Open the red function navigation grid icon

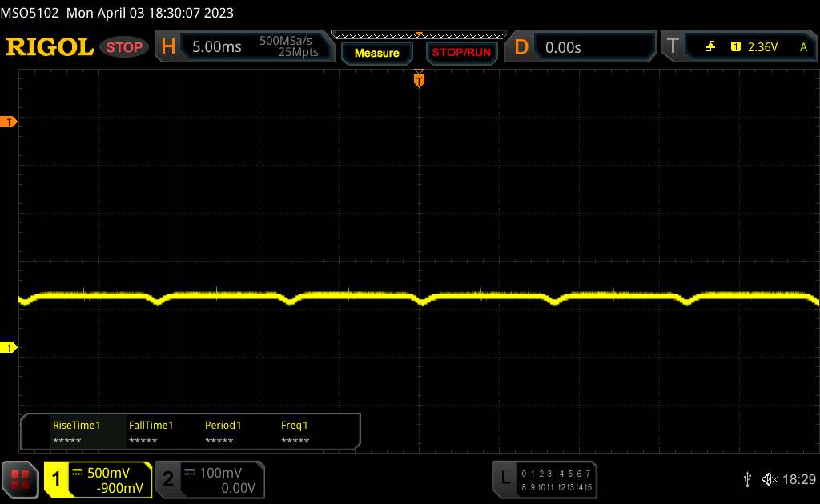[x=20, y=479]
